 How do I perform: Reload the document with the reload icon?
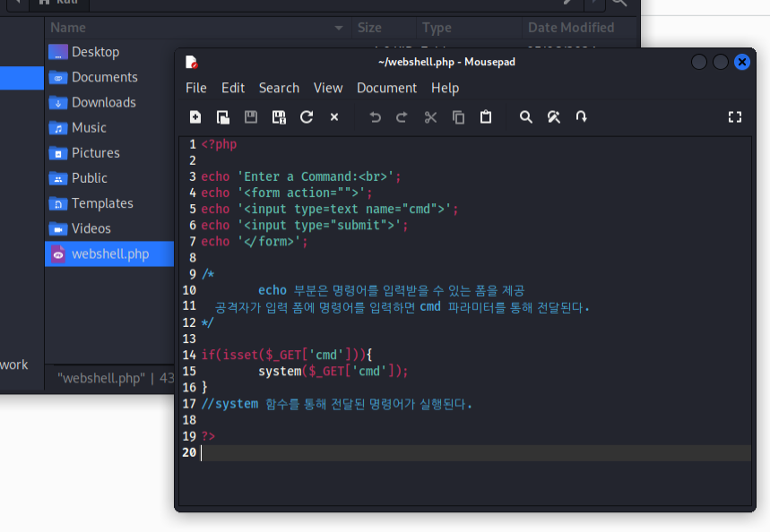[307, 116]
